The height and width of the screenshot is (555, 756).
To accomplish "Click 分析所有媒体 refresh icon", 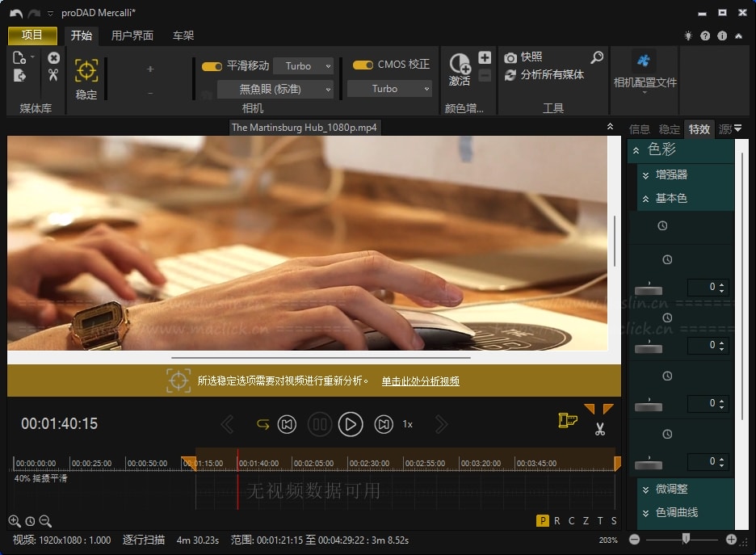I will coord(510,75).
